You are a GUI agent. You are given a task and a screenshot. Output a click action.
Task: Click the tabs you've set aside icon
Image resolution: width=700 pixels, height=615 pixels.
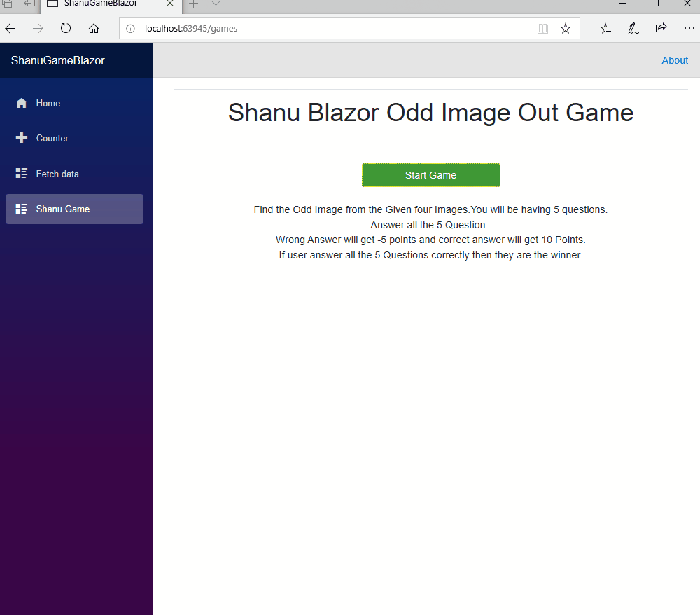point(7,4)
